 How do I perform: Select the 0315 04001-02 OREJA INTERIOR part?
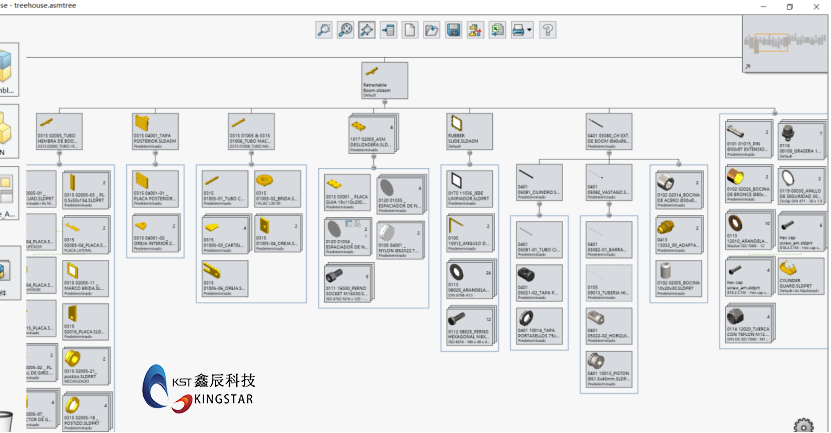[x=154, y=234]
